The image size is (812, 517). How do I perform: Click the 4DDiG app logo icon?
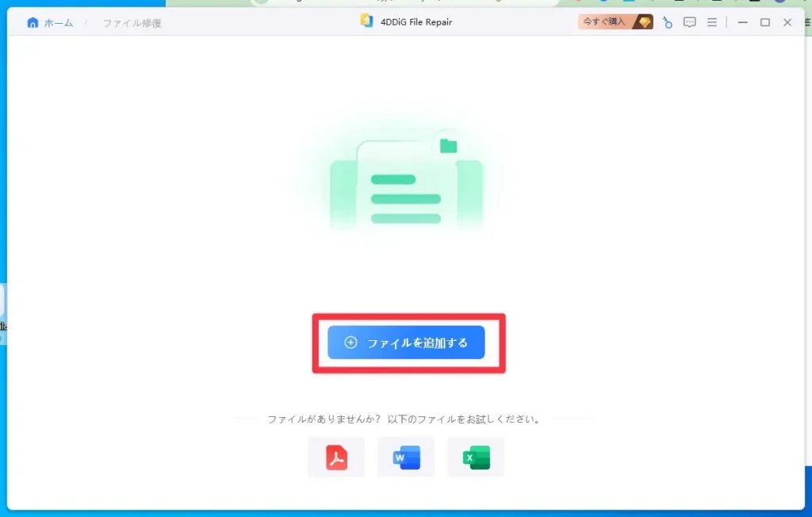click(366, 21)
